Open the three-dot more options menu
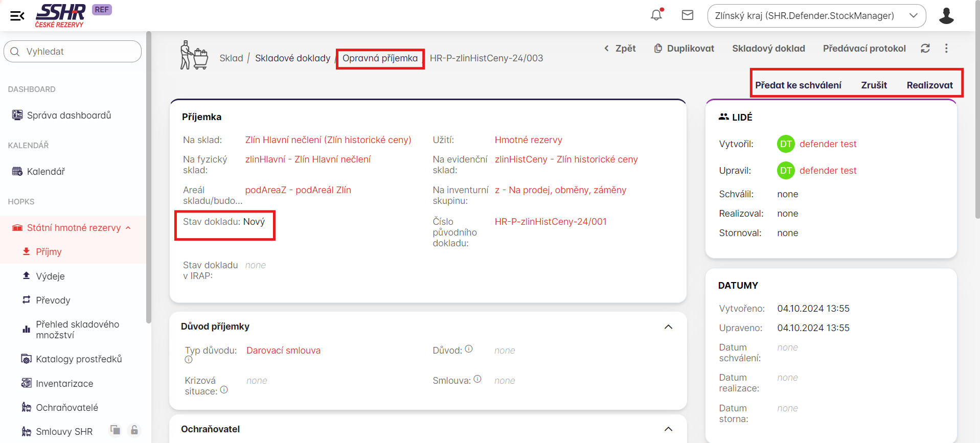This screenshot has width=980, height=443. [946, 49]
